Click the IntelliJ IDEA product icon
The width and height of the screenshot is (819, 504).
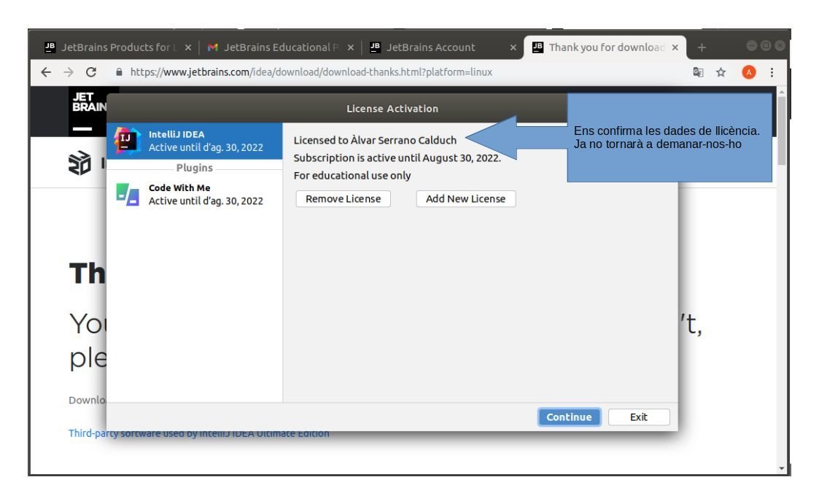click(x=128, y=141)
